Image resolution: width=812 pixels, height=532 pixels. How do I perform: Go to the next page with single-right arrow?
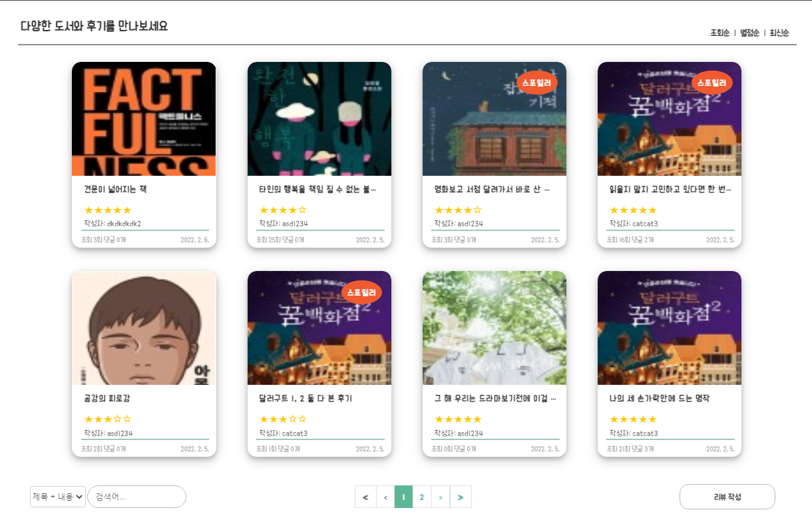(x=441, y=497)
